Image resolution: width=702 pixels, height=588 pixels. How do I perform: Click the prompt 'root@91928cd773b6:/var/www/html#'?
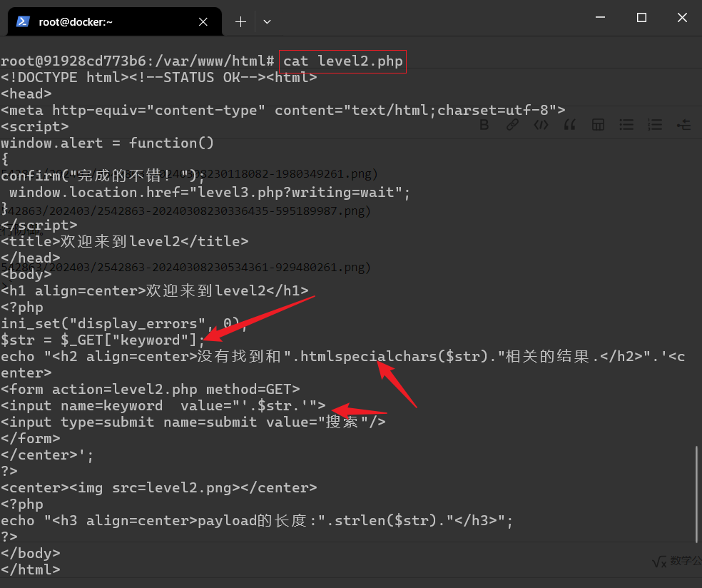click(x=138, y=61)
